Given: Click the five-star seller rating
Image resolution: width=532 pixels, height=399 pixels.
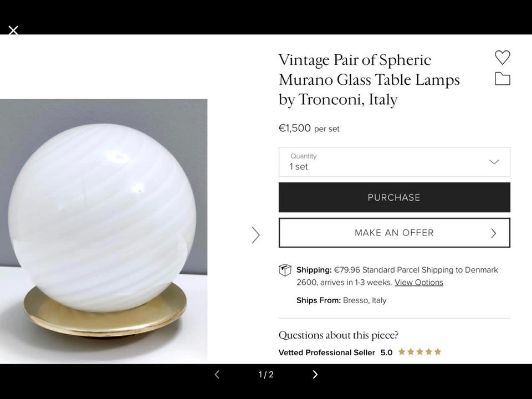Looking at the screenshot, I should [x=420, y=352].
